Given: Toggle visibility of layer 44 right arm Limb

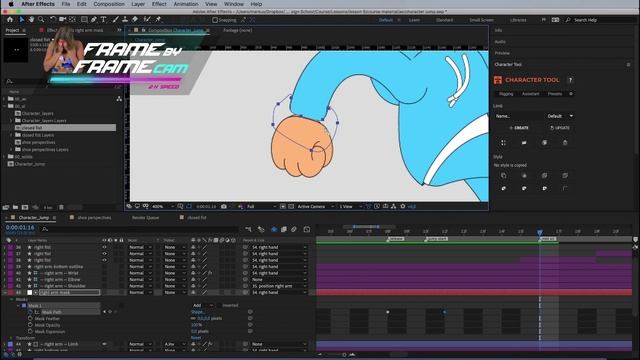Looking at the screenshot, I should [104, 344].
